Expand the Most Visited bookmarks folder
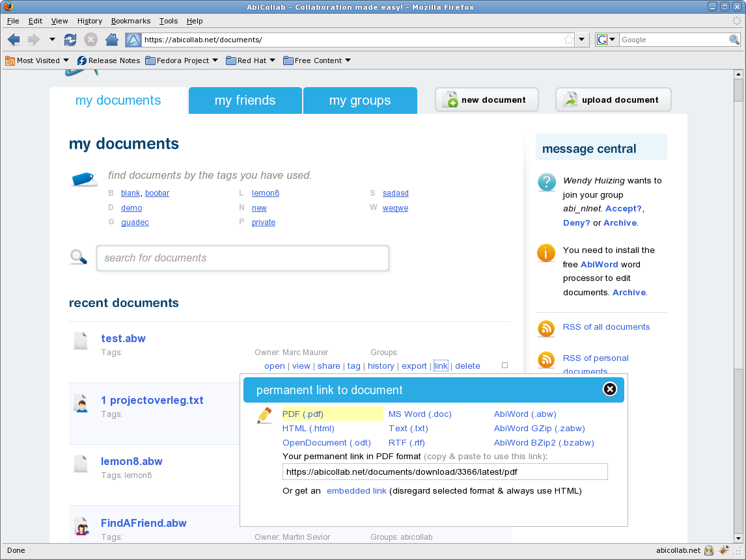Viewport: 746px width, 560px height. tap(37, 60)
